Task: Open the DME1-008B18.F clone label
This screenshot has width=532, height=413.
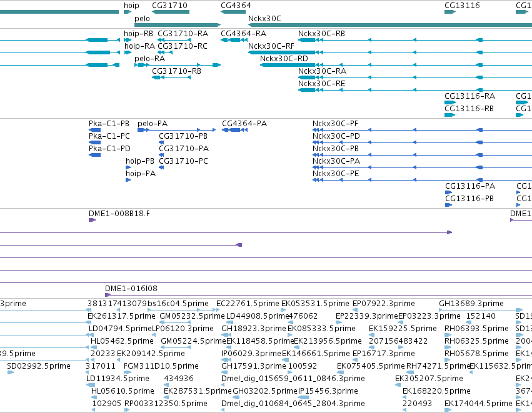Action: coord(119,214)
